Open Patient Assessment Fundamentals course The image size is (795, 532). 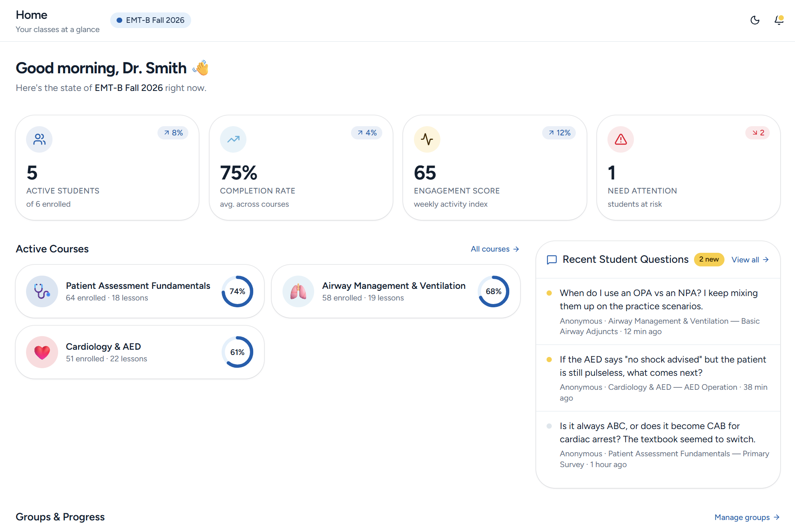(x=140, y=291)
